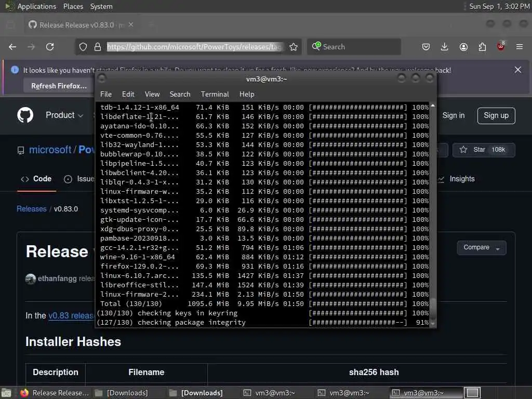Click the GitHub Sign up button
This screenshot has height=399, width=532.
[x=496, y=115]
